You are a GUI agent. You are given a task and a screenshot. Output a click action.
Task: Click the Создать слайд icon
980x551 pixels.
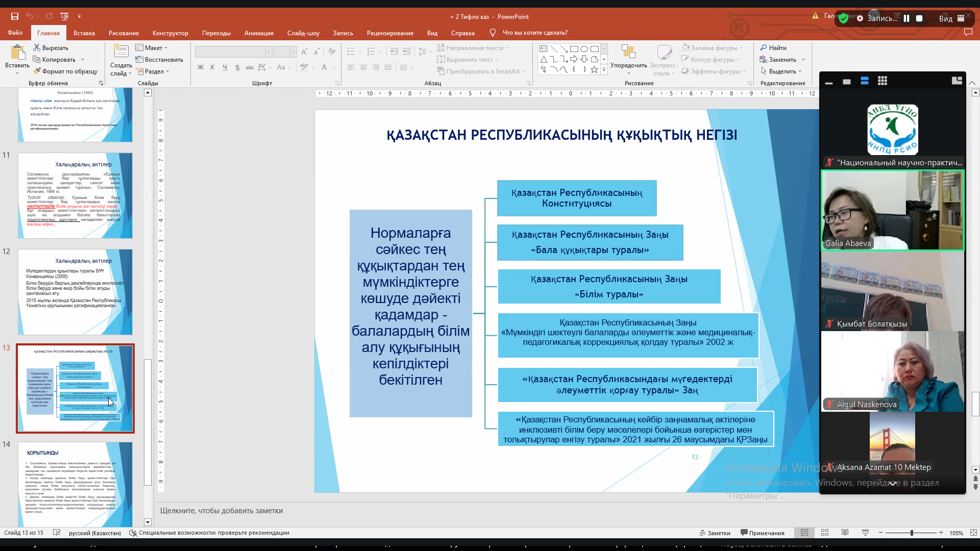point(121,52)
